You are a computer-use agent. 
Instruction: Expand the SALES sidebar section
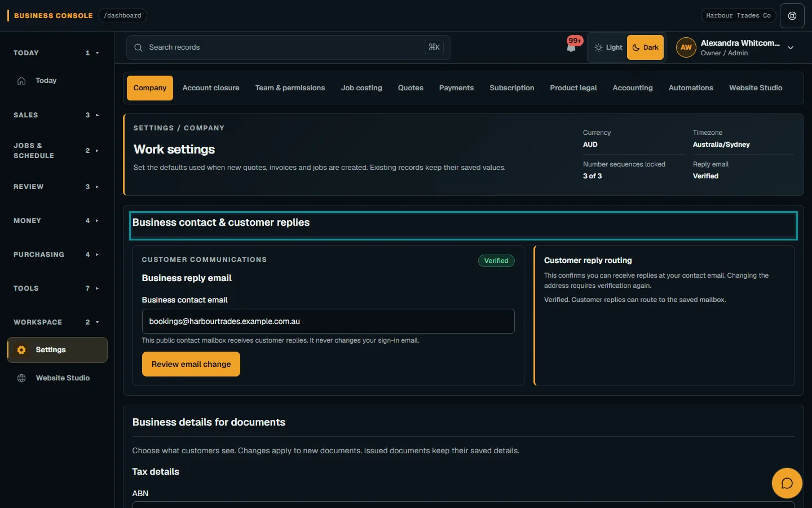coord(56,115)
